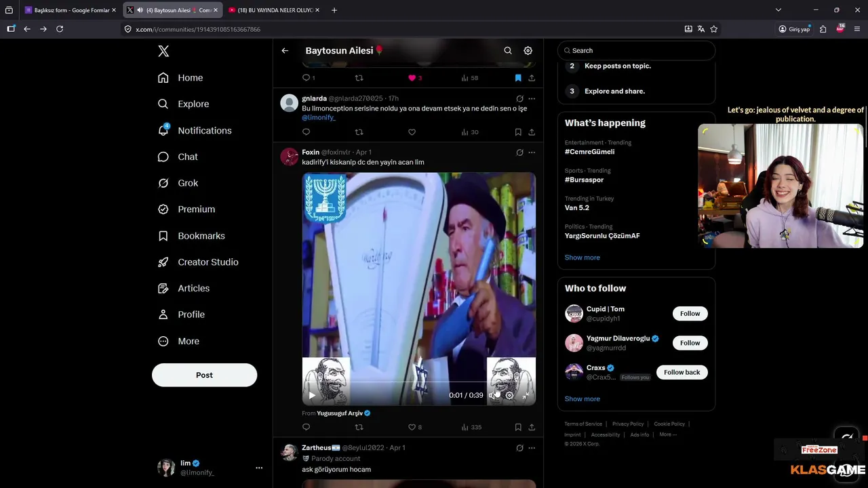Follow back Craxs

682,372
